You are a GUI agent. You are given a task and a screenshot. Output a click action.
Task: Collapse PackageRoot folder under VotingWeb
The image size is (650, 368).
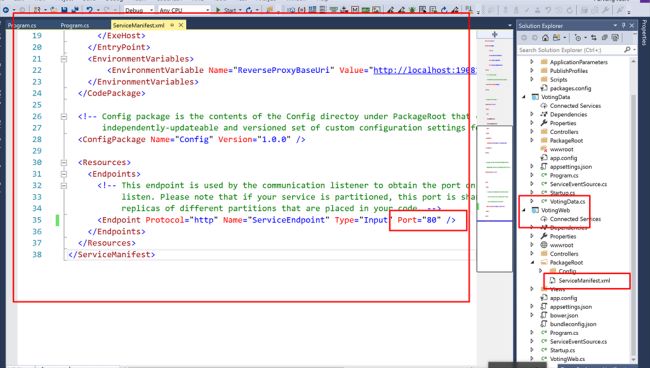pos(532,262)
